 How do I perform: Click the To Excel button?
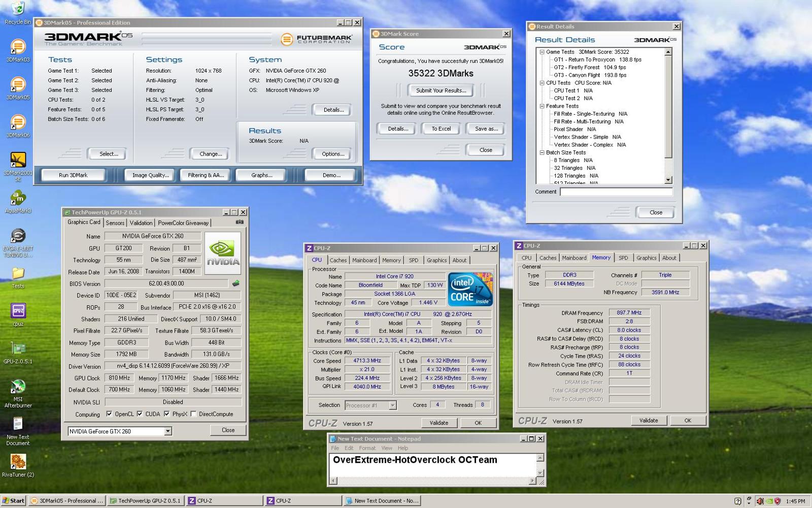pos(441,129)
